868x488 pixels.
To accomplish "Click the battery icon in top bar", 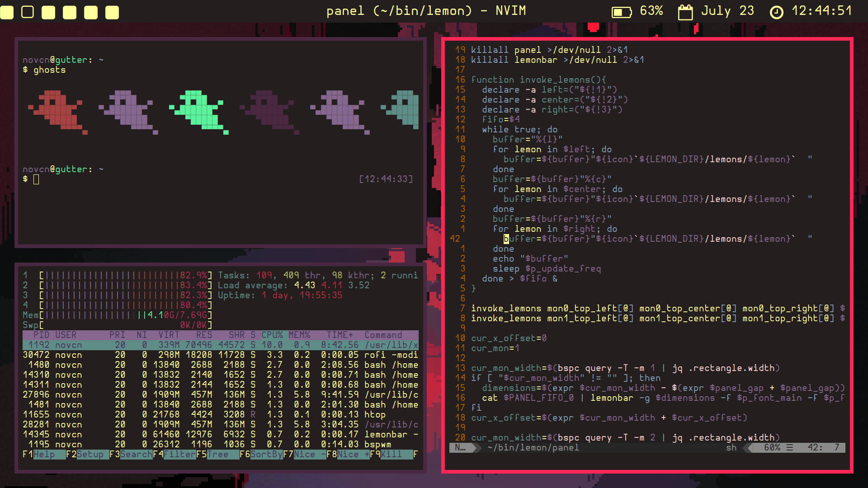I will tap(621, 12).
